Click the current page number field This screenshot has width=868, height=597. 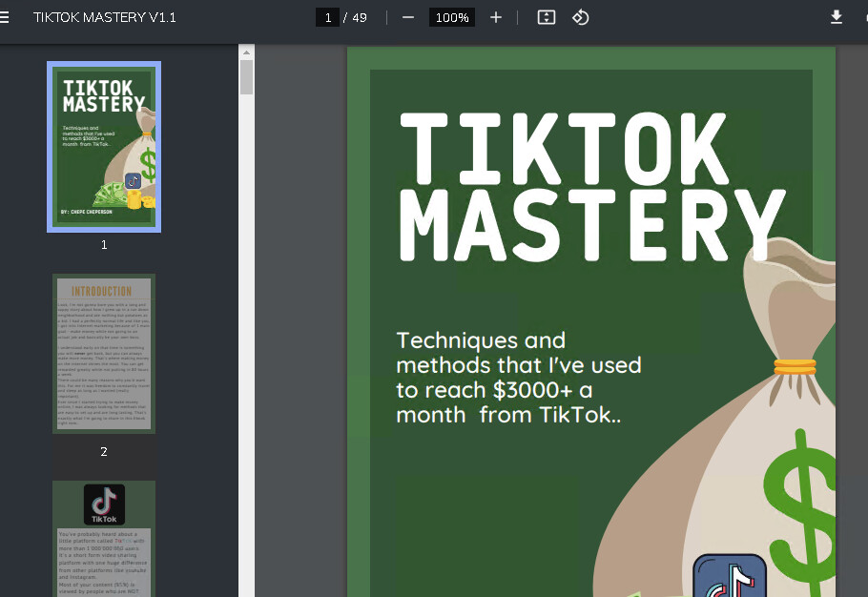[x=327, y=17]
